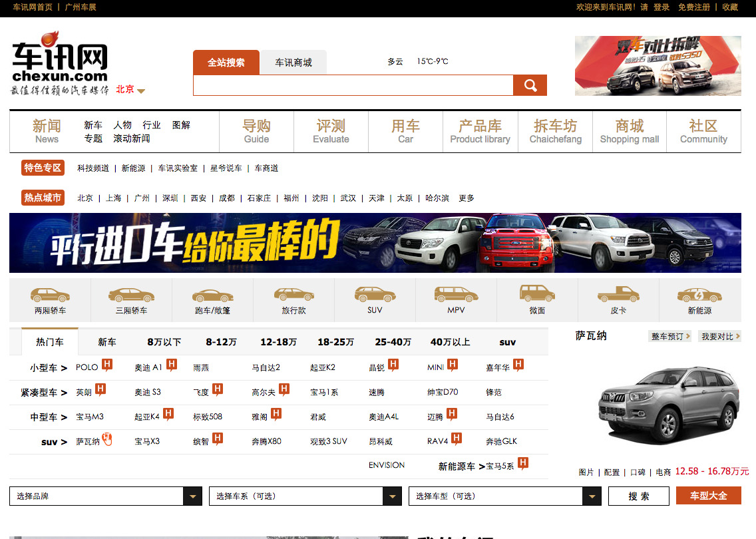
Task: Click the 整车预订 booking button
Action: [x=669, y=337]
